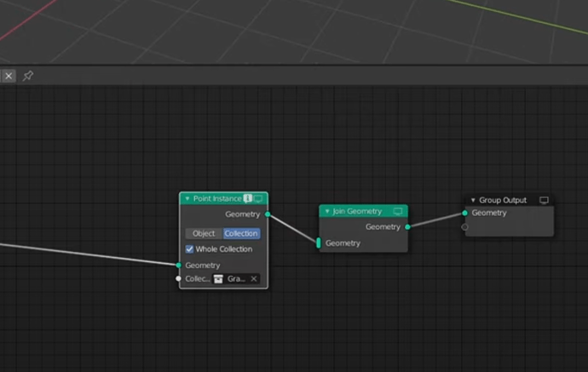Viewport: 588px width, 372px height.
Task: Select the Group Output node header
Action: (x=510, y=200)
